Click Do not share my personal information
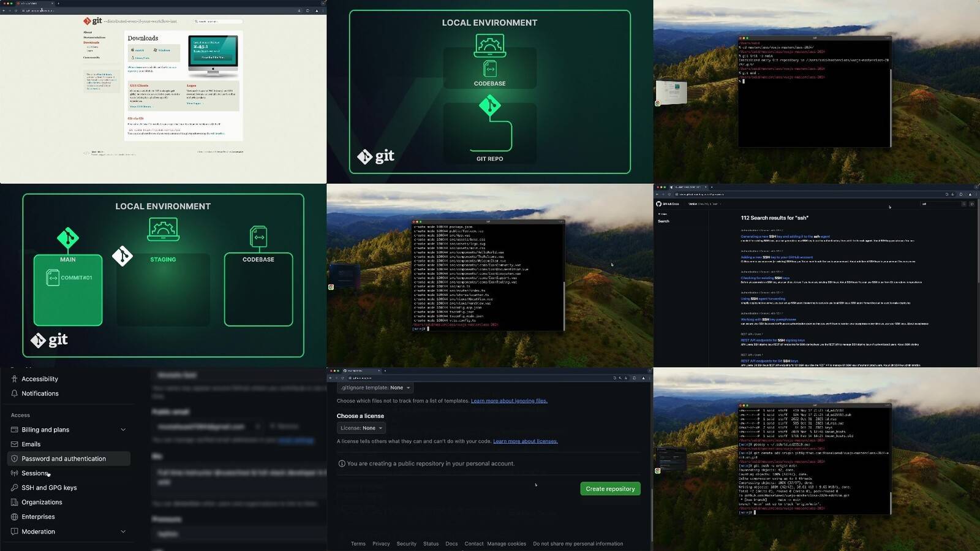980x551 pixels. tap(578, 544)
